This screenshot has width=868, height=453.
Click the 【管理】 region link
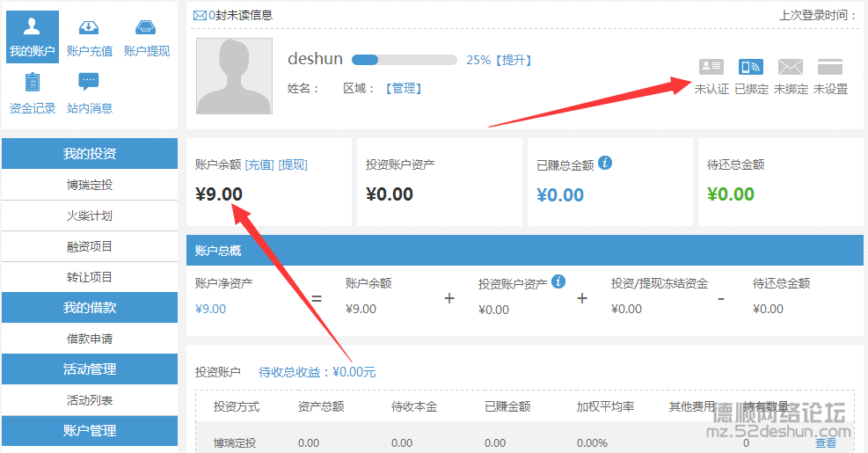pyautogui.click(x=404, y=88)
